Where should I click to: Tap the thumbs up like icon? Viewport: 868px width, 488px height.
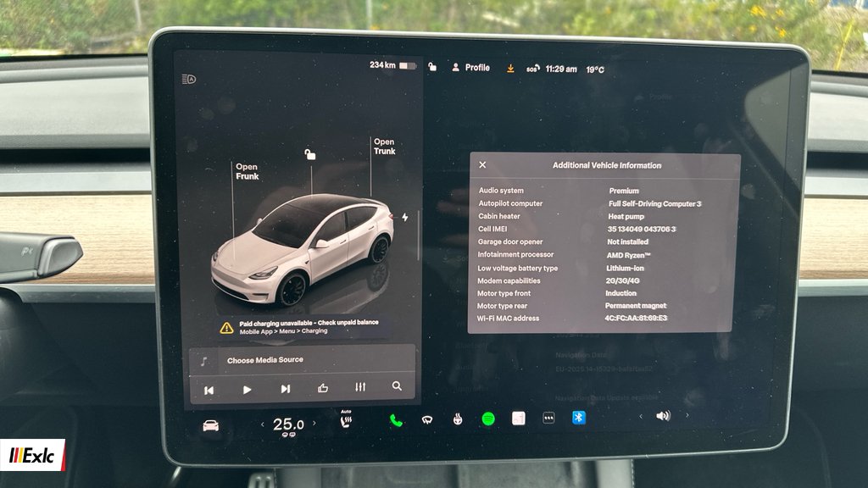click(x=323, y=388)
